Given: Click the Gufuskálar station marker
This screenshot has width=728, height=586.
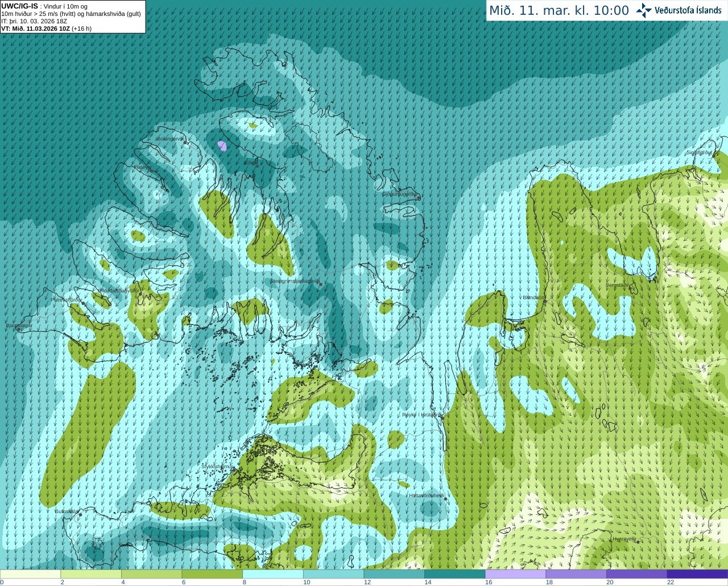Looking at the screenshot, I should coord(80,514).
